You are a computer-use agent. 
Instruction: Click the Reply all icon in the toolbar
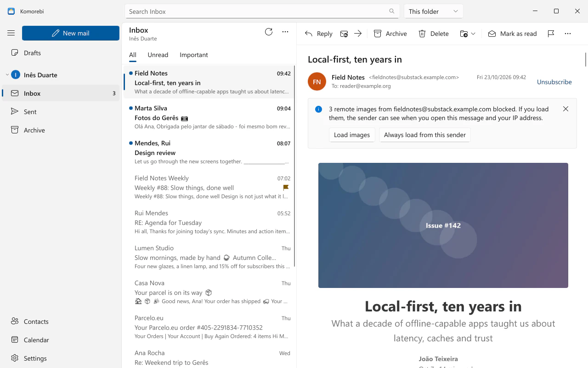(344, 34)
